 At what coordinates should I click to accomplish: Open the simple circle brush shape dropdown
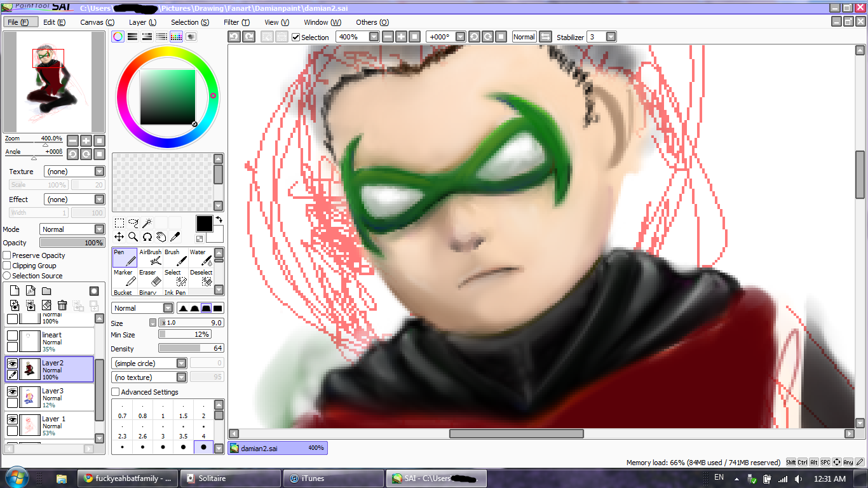click(149, 363)
